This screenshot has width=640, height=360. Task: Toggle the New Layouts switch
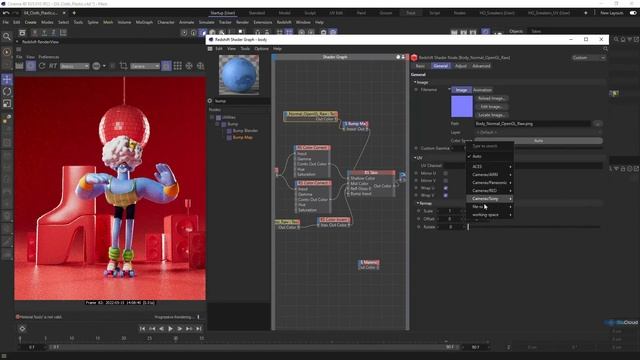[x=633, y=13]
